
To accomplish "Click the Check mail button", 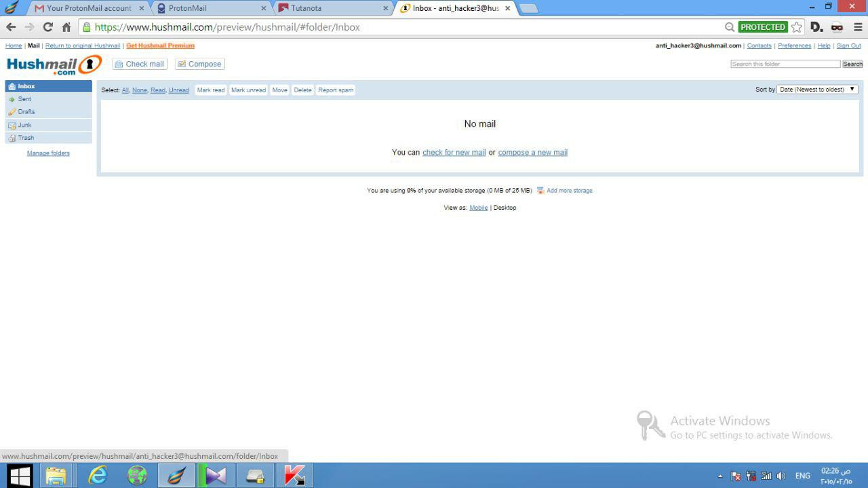I will [140, 64].
